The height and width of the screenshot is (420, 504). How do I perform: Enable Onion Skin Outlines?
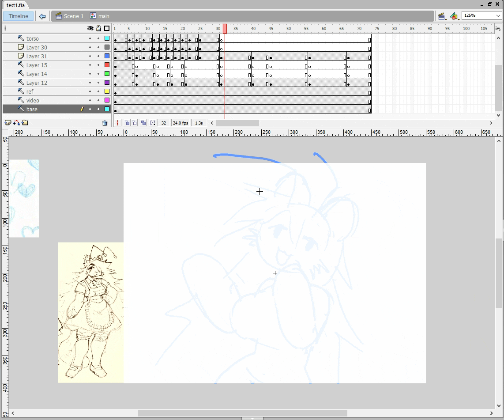(x=135, y=123)
